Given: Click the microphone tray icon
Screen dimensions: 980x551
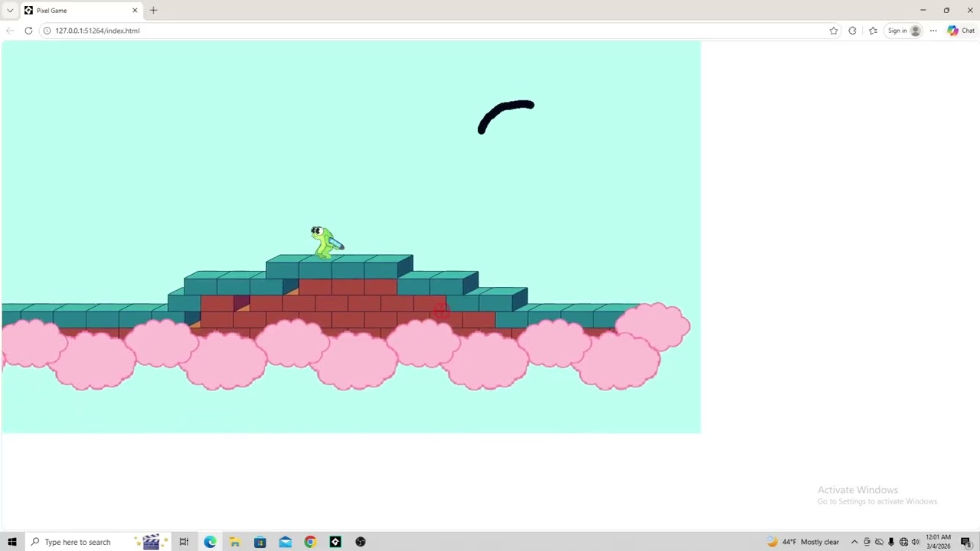Looking at the screenshot, I should click(x=891, y=542).
